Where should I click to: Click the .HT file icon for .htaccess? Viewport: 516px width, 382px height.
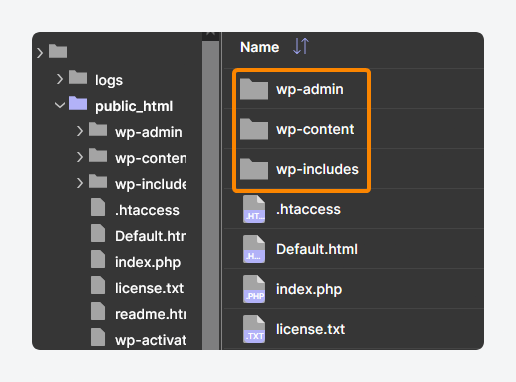254,209
